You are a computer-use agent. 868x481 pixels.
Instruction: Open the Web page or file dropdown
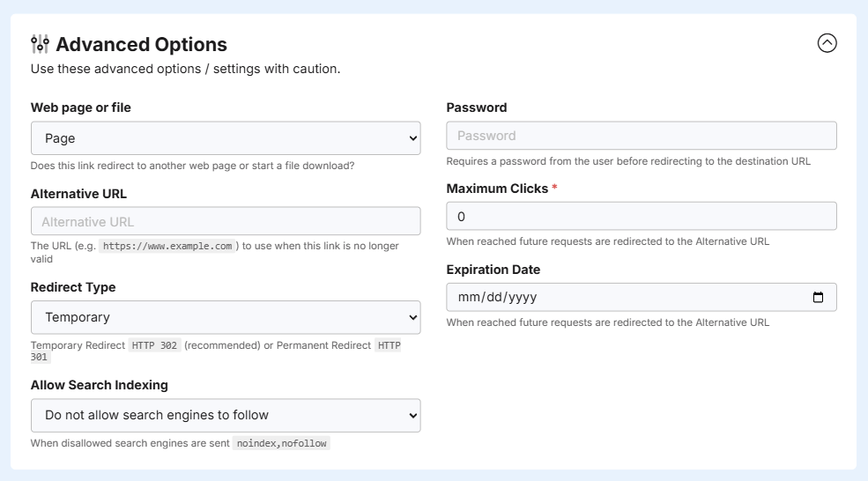(x=226, y=138)
